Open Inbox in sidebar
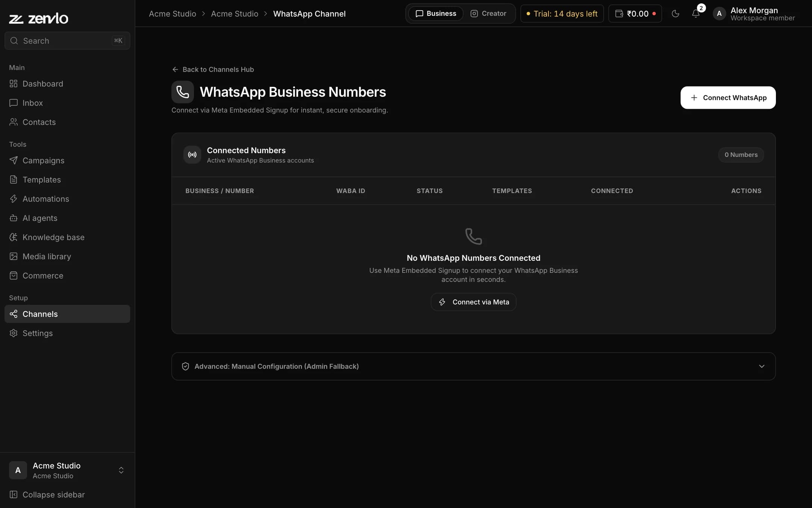Image resolution: width=812 pixels, height=508 pixels. pyautogui.click(x=67, y=103)
